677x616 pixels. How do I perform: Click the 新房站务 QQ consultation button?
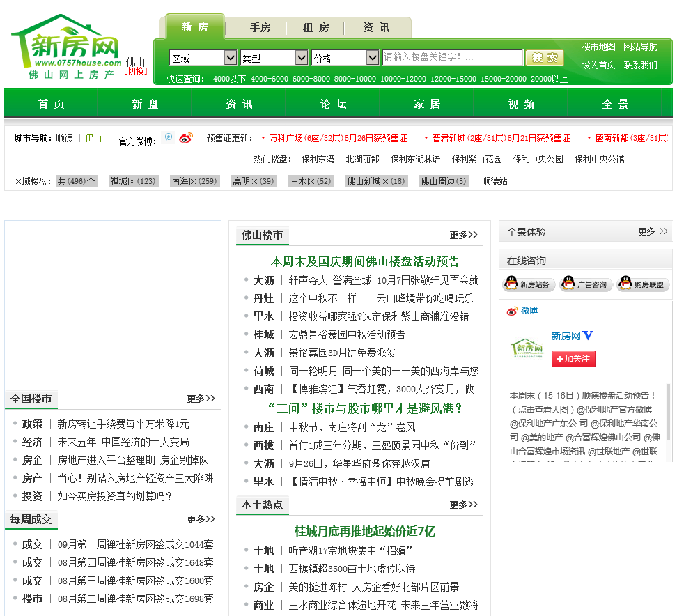(529, 284)
